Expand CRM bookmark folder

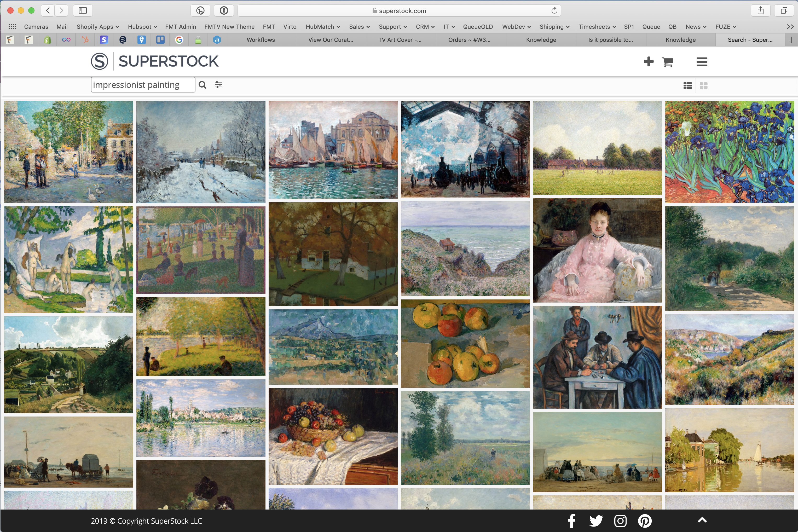tap(425, 26)
